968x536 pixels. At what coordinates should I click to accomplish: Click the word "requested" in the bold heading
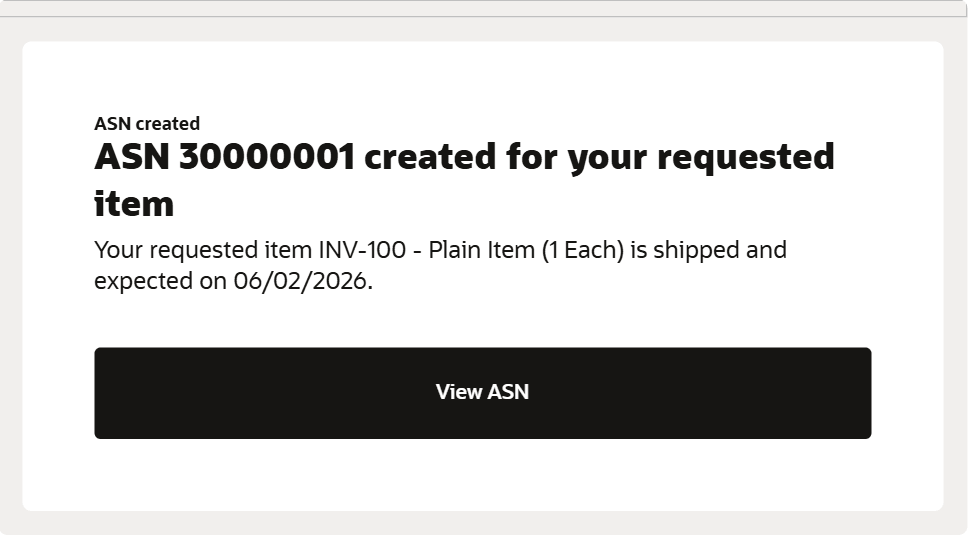pos(742,158)
